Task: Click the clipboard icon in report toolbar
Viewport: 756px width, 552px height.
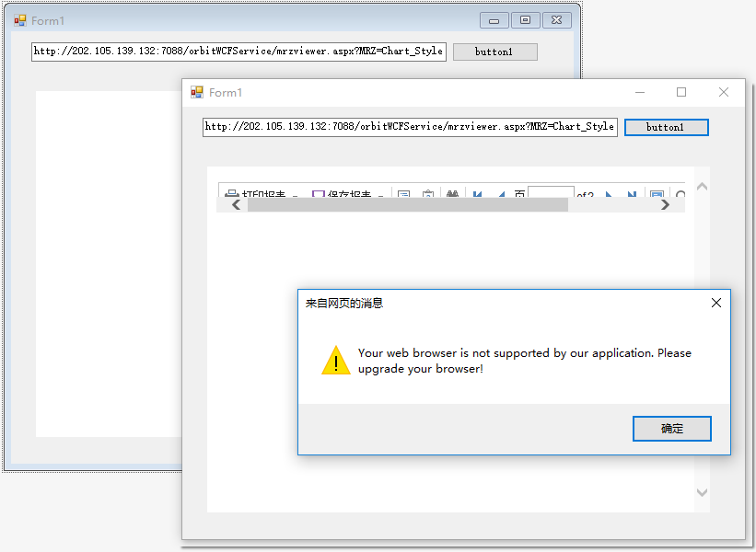Action: pos(427,193)
